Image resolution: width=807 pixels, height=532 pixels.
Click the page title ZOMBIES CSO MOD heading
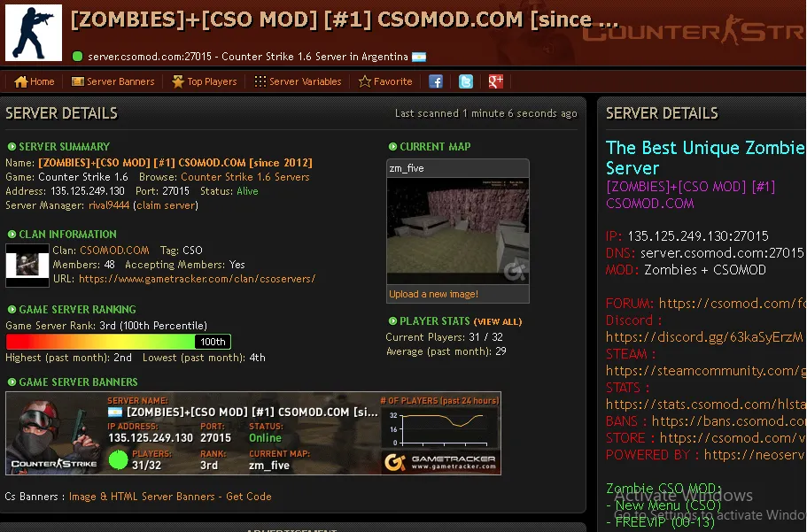(x=345, y=20)
